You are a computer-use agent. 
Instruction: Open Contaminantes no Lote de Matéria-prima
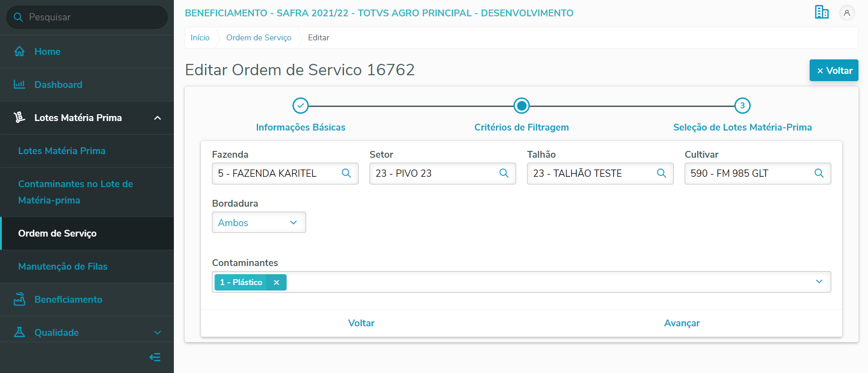pos(75,192)
